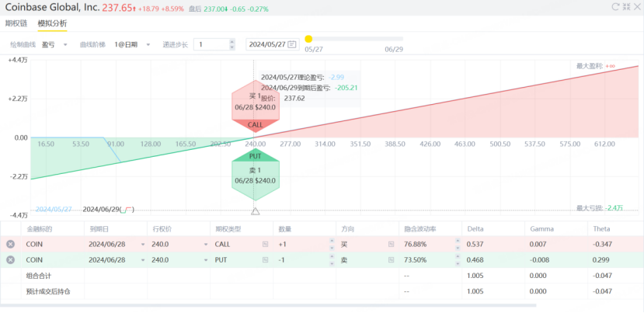Click the 方向 column header
This screenshot has height=313, width=644.
coord(347,229)
